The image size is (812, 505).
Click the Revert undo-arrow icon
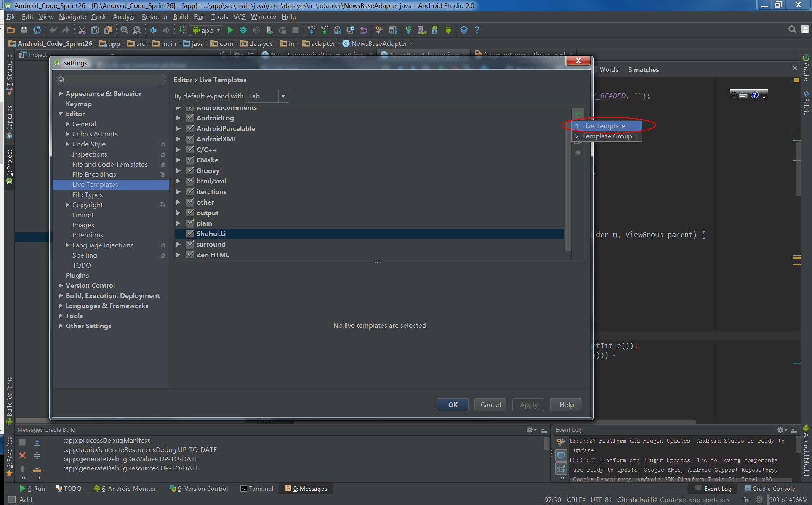[x=364, y=30]
